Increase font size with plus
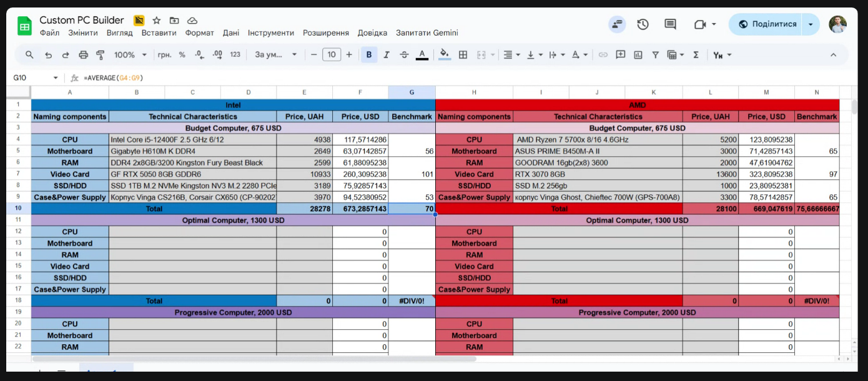Screen dimensions: 868x381 pyautogui.click(x=348, y=55)
